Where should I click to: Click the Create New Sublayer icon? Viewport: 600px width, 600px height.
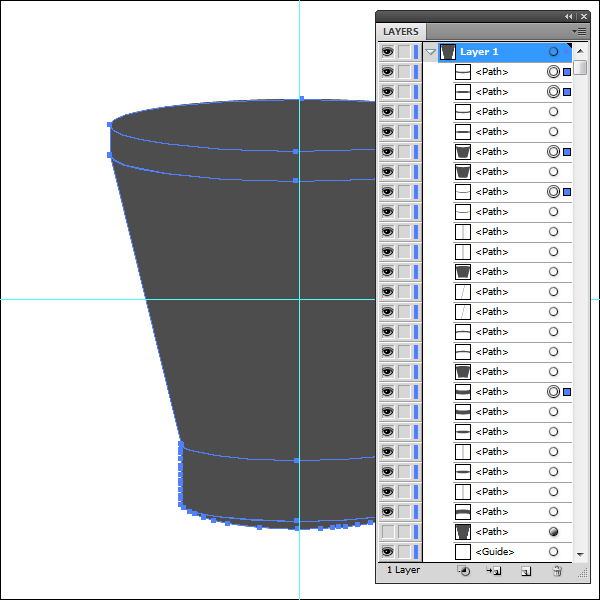(x=494, y=571)
